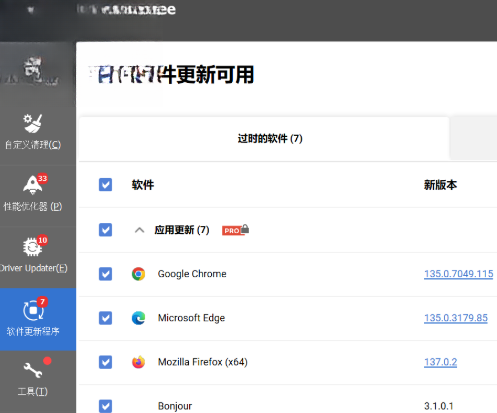Toggle the select-all checkbox beside 软件 header
The width and height of the screenshot is (497, 413).
[x=105, y=185]
